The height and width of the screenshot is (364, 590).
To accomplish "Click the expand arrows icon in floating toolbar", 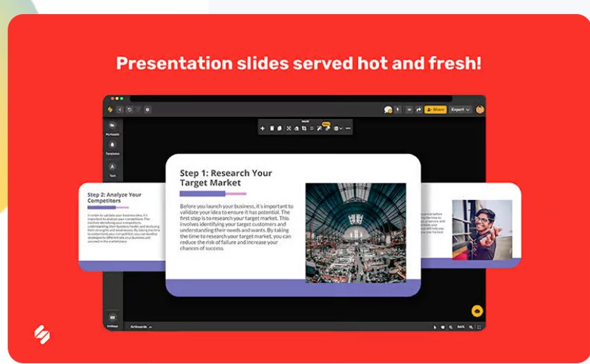I will [x=289, y=128].
